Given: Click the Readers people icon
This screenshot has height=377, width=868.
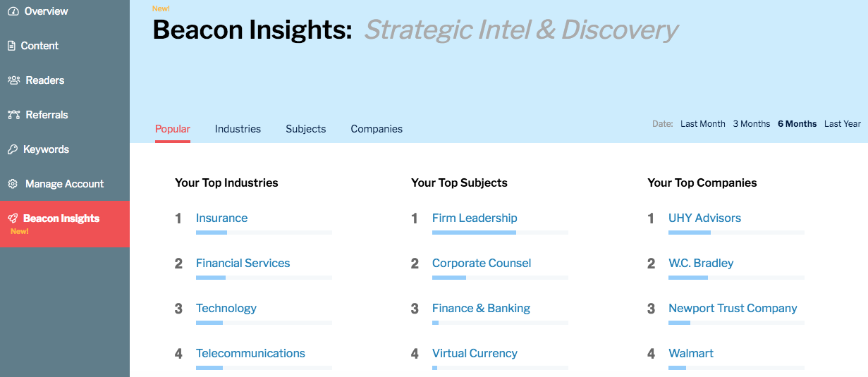Looking at the screenshot, I should coord(13,80).
